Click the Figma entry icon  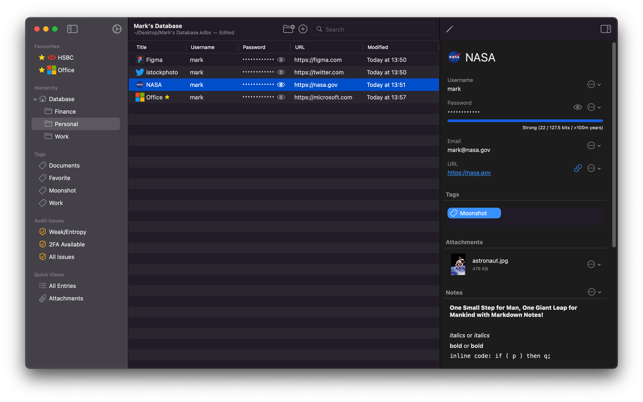(140, 60)
